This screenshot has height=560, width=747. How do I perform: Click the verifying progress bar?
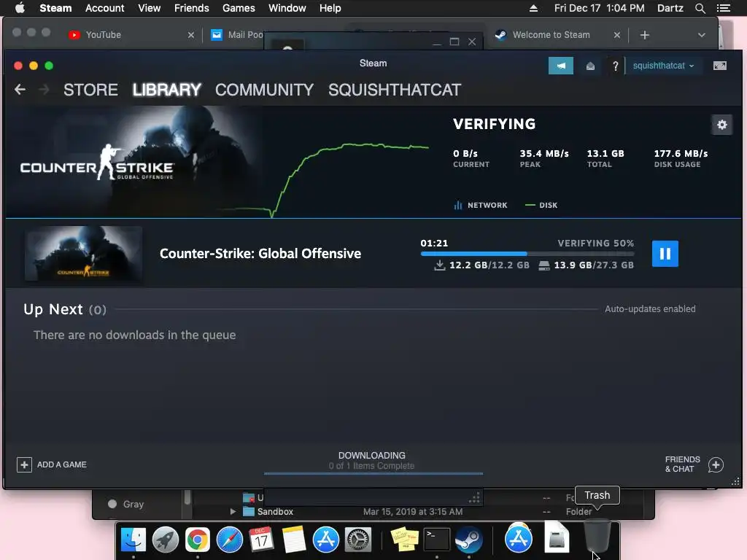pyautogui.click(x=527, y=254)
